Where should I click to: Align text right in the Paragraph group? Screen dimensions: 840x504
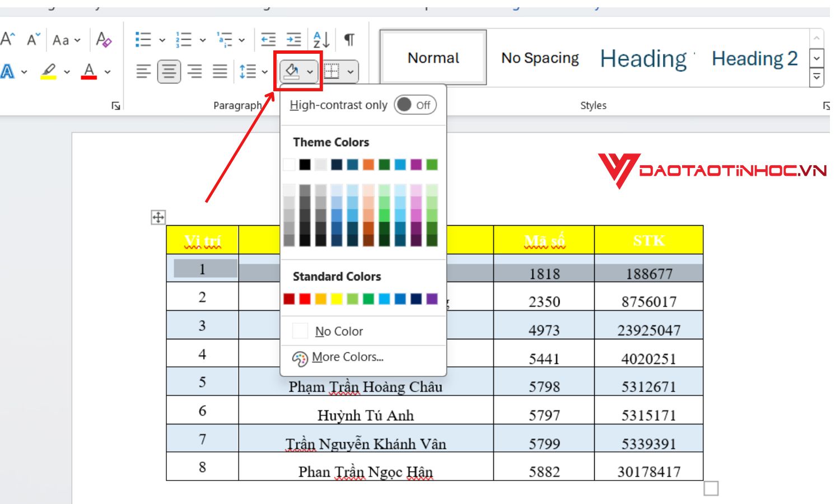tap(194, 72)
